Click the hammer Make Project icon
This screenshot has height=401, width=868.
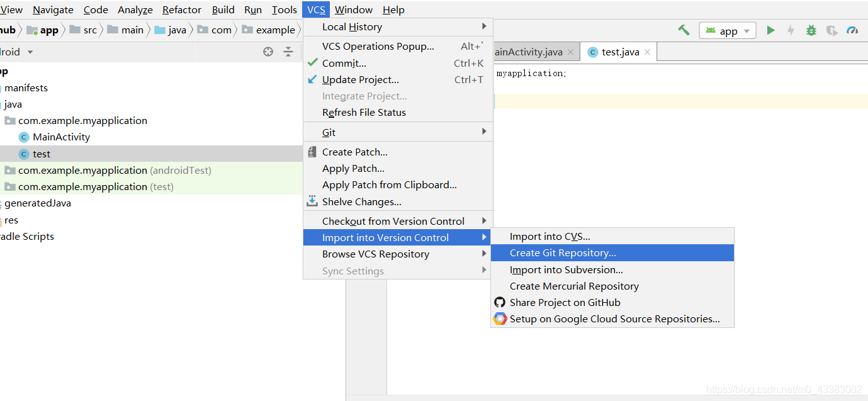point(684,30)
